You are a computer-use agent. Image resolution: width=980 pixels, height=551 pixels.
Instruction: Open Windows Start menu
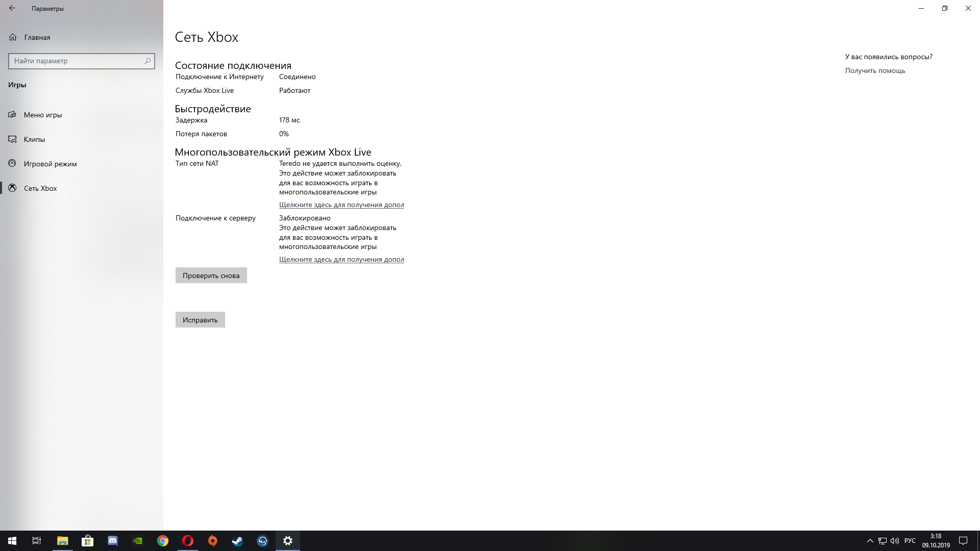coord(12,541)
